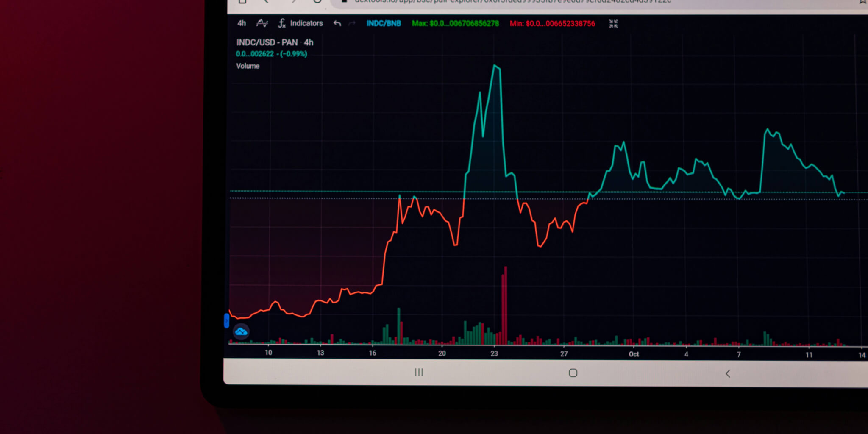
Task: Open Android recent apps button
Action: pyautogui.click(x=419, y=372)
